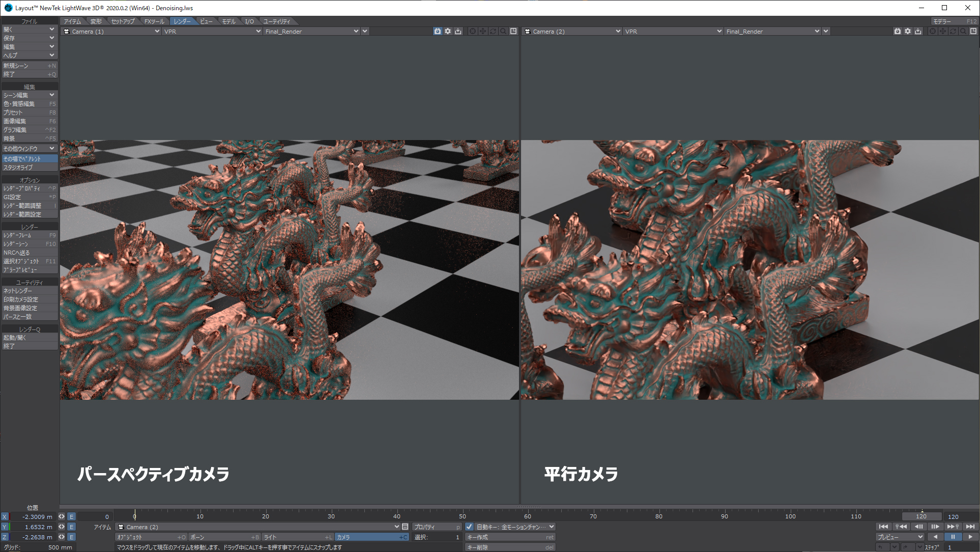980x552 pixels.
Task: Open the プロパティ properties panel
Action: (x=437, y=527)
